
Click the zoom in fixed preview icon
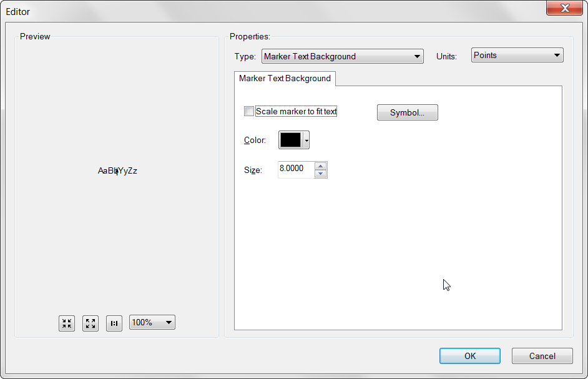click(67, 323)
